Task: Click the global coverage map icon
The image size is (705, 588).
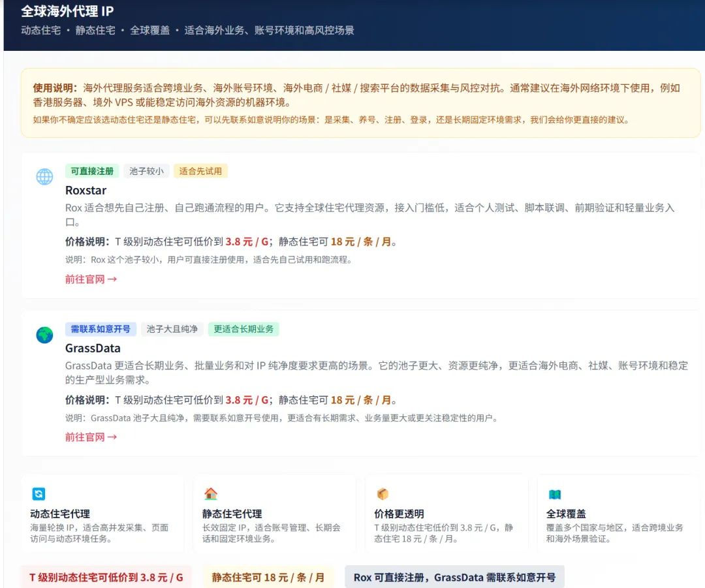Action: tap(555, 495)
